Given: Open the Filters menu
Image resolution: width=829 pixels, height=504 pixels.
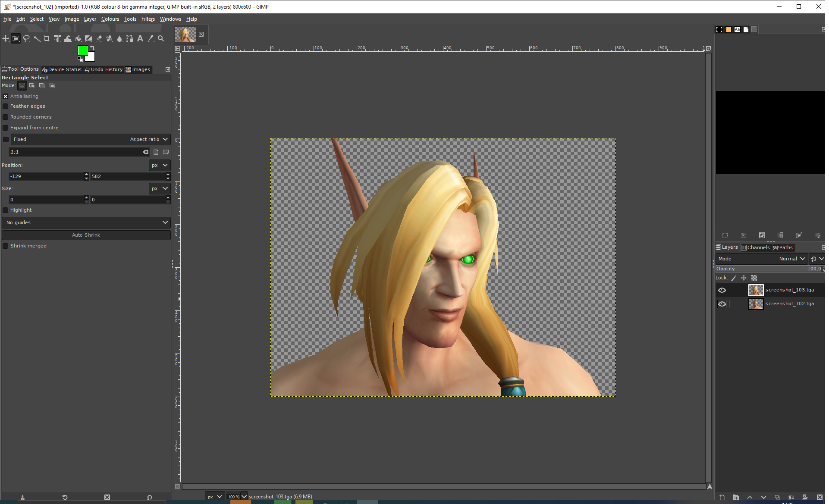Looking at the screenshot, I should 148,19.
